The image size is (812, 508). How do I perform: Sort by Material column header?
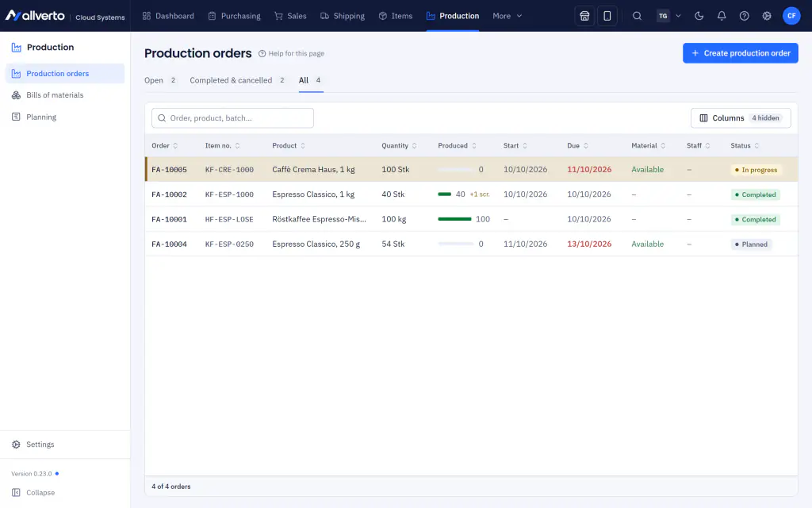coord(649,146)
